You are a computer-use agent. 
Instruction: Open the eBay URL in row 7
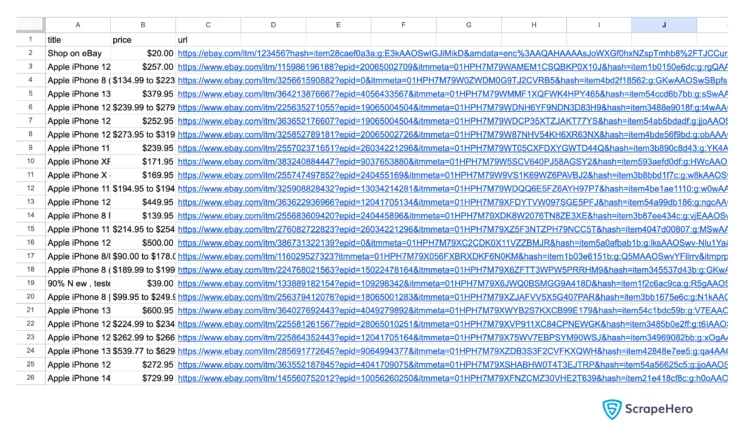tap(452, 121)
